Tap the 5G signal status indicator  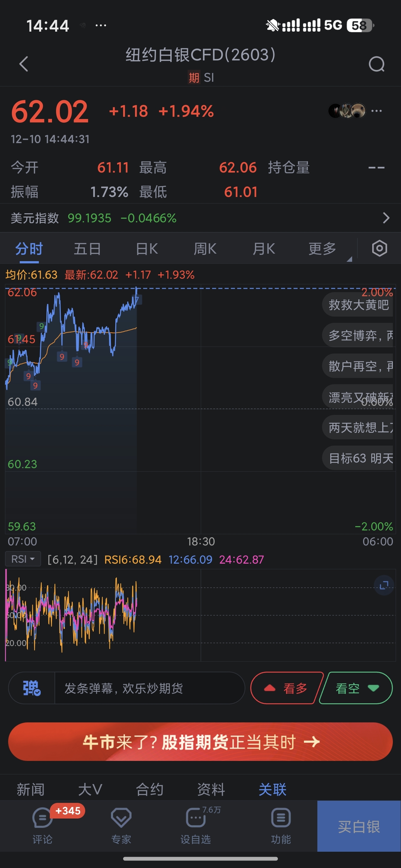[x=333, y=25]
